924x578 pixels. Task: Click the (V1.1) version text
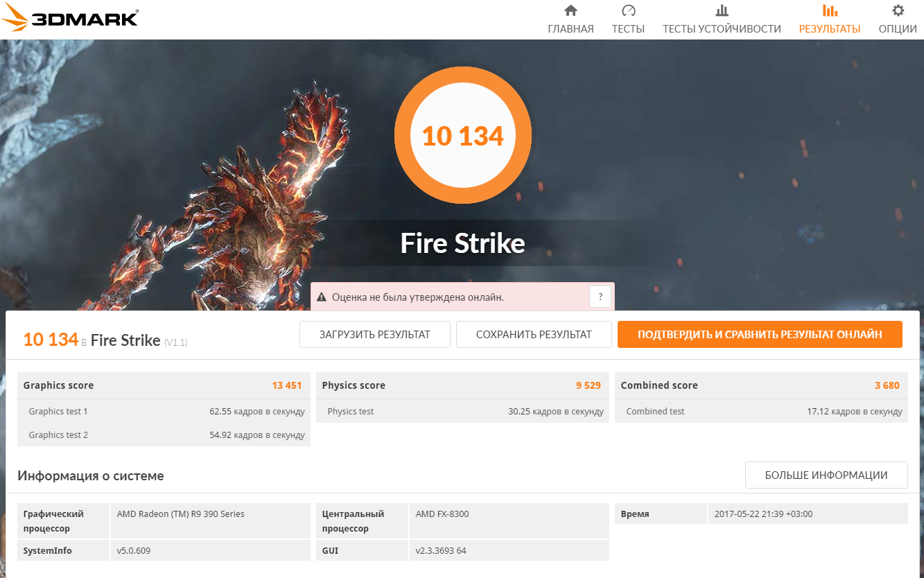pos(176,342)
